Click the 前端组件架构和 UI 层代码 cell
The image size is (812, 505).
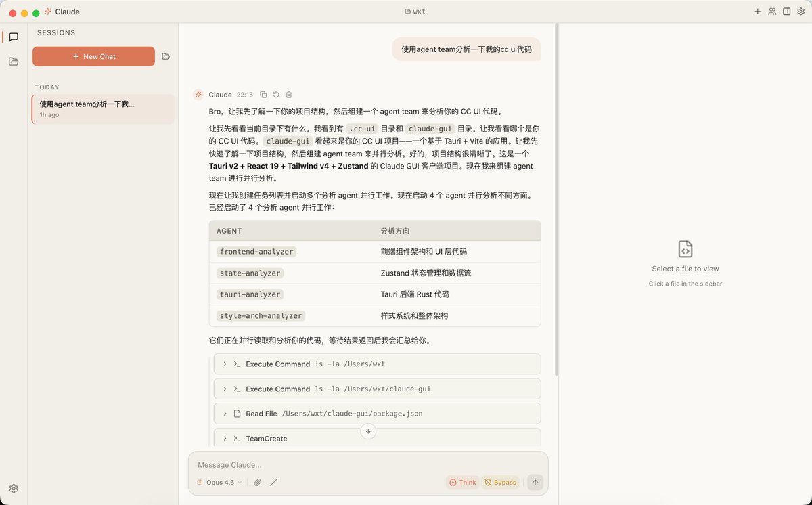(424, 252)
